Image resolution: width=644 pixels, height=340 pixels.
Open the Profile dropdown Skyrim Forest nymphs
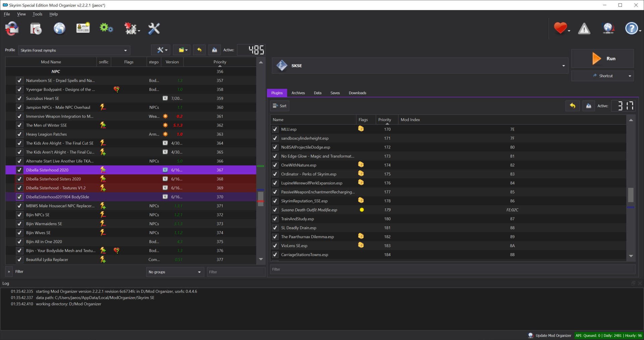[x=74, y=50]
